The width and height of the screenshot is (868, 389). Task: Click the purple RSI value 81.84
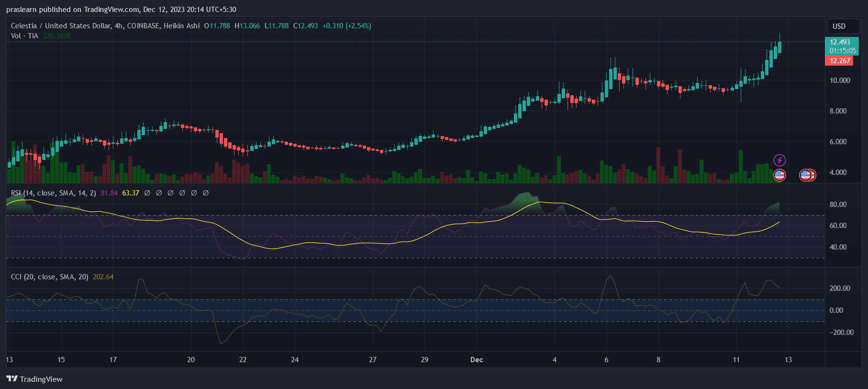pos(109,193)
